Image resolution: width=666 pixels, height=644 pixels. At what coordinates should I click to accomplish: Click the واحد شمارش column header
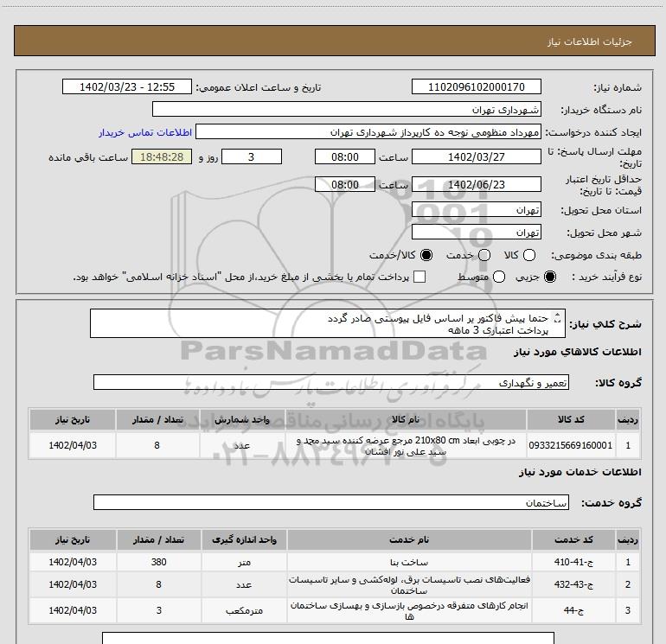(241, 419)
